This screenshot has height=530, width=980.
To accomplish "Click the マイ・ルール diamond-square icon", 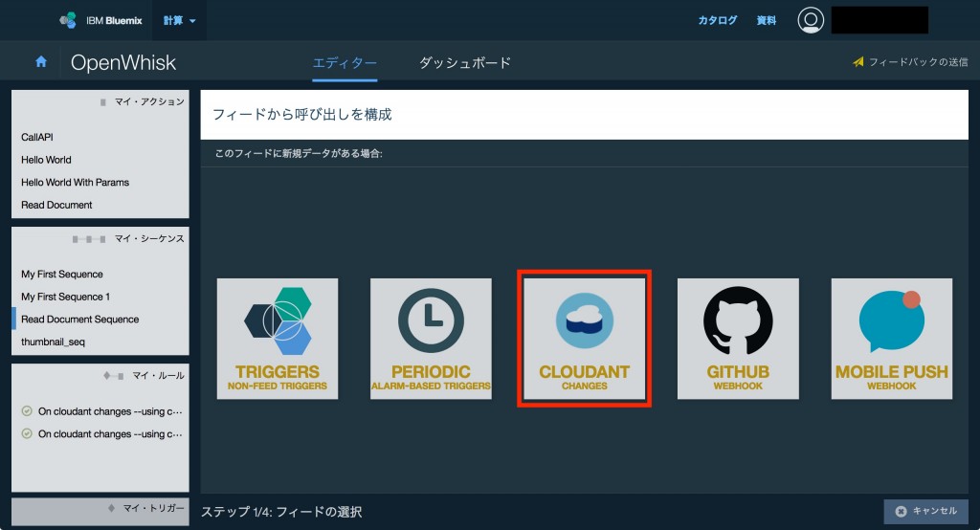I will click(113, 376).
